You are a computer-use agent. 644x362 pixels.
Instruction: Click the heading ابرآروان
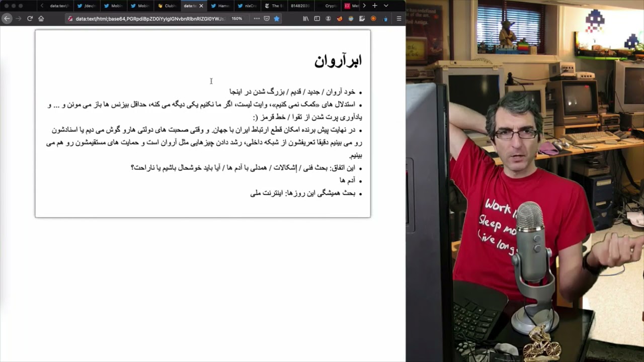tap(338, 61)
